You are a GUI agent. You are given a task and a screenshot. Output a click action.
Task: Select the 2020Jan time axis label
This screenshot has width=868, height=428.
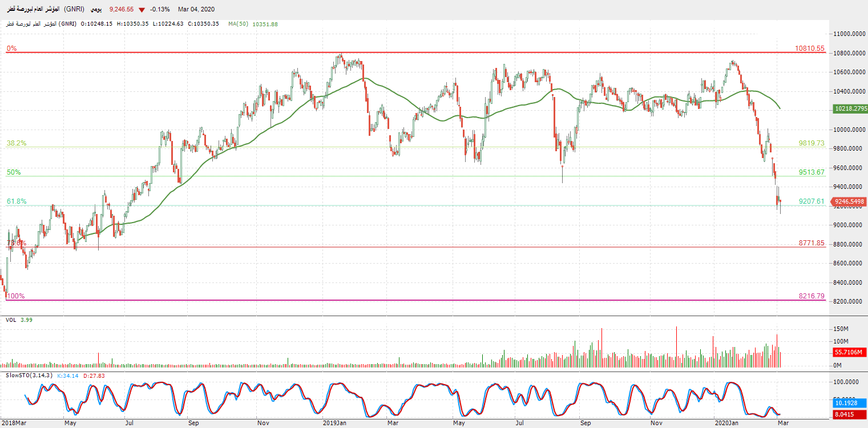point(727,423)
